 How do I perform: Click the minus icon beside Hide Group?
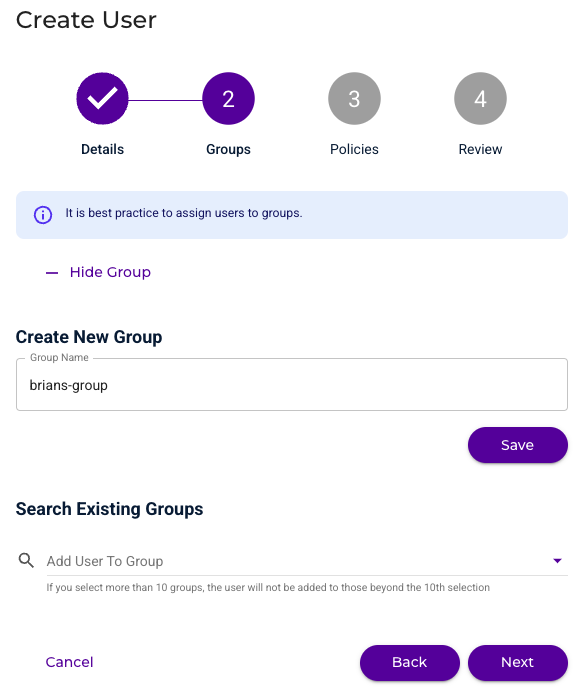(x=52, y=273)
